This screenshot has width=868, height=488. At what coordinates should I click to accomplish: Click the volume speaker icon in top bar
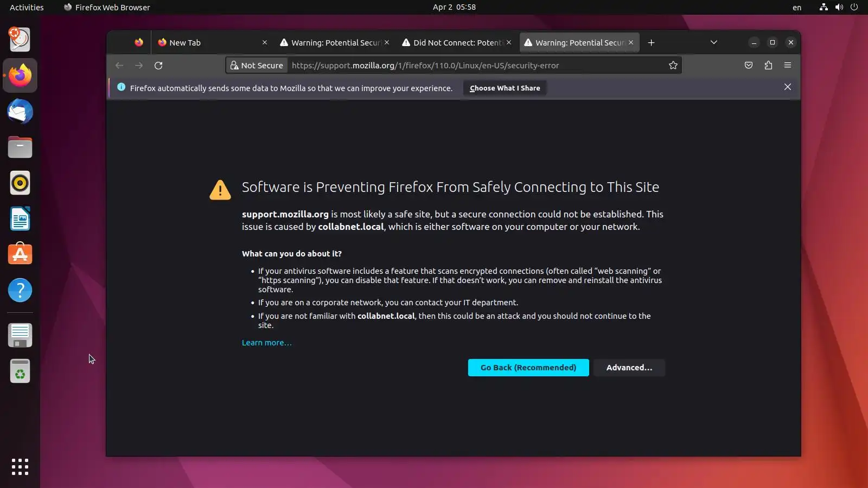pos(839,7)
